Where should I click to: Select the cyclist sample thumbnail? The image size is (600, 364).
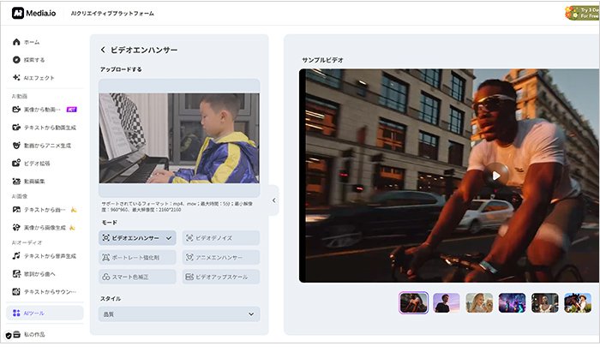(414, 303)
